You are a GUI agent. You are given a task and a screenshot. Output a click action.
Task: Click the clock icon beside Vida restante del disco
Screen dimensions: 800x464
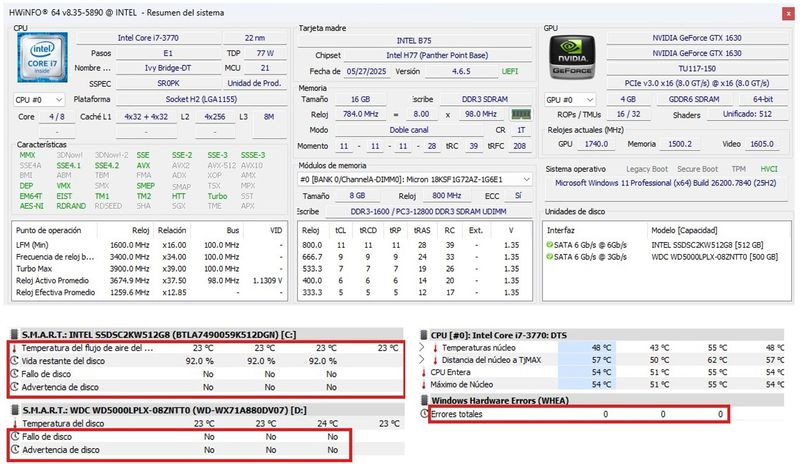click(x=15, y=361)
